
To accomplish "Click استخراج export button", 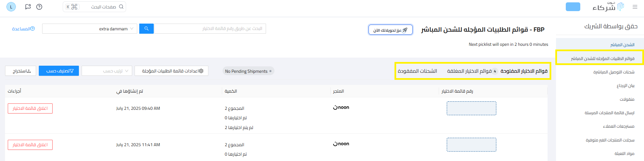I will [x=21, y=71].
